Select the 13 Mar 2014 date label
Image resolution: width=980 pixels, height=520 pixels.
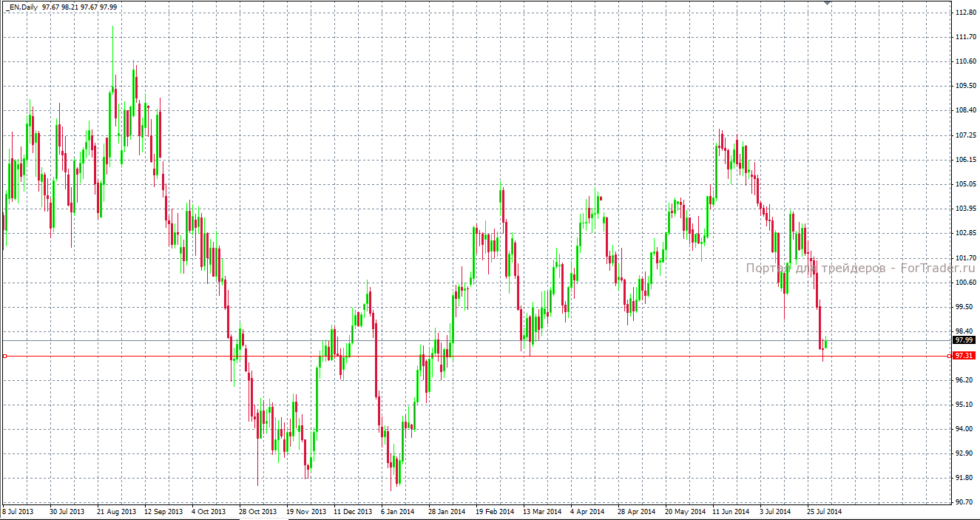click(541, 511)
